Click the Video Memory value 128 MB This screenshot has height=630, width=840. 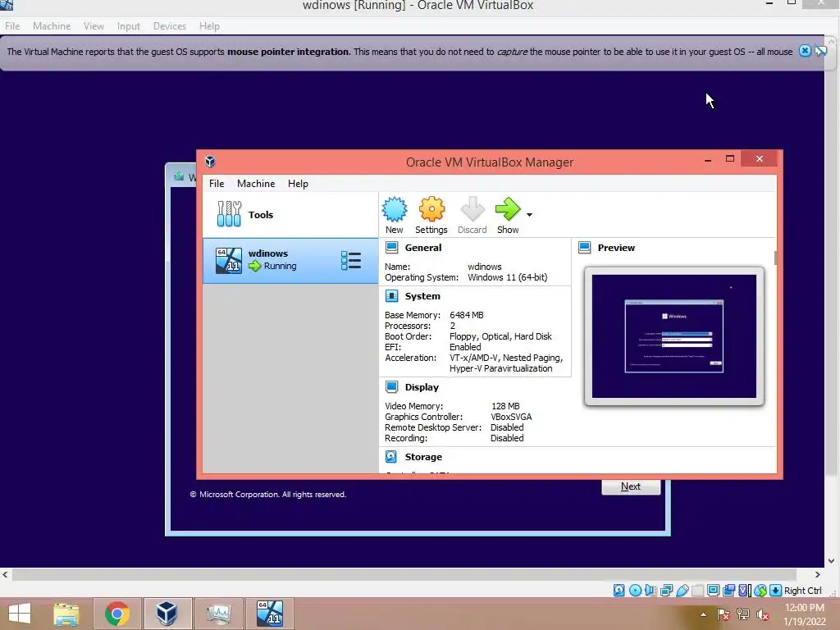click(505, 406)
